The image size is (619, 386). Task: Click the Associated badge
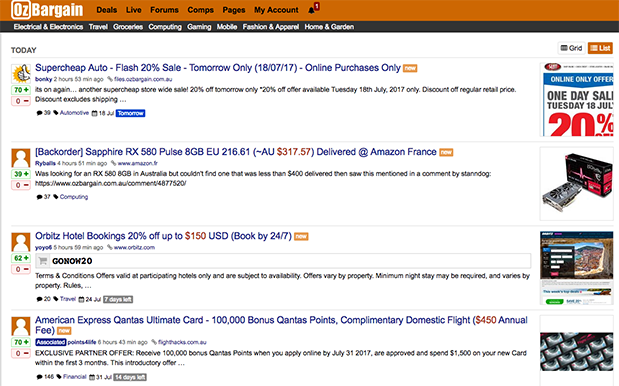pos(51,342)
